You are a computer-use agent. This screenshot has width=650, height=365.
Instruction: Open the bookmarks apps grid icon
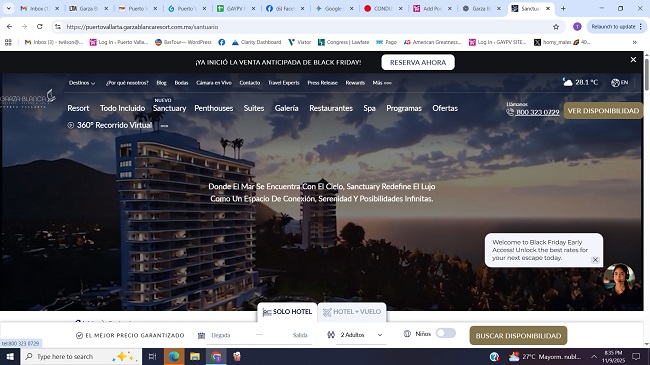[8, 42]
